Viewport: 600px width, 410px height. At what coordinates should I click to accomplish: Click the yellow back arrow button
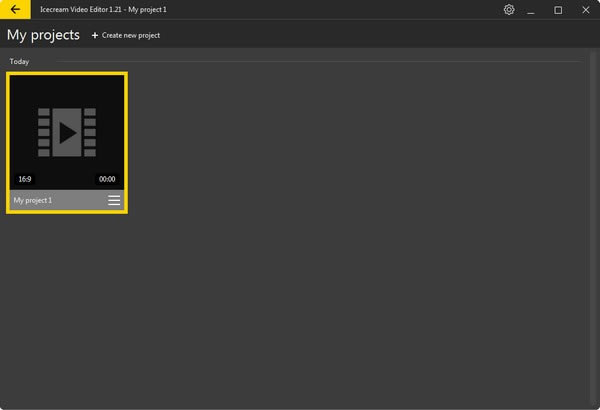tap(15, 10)
